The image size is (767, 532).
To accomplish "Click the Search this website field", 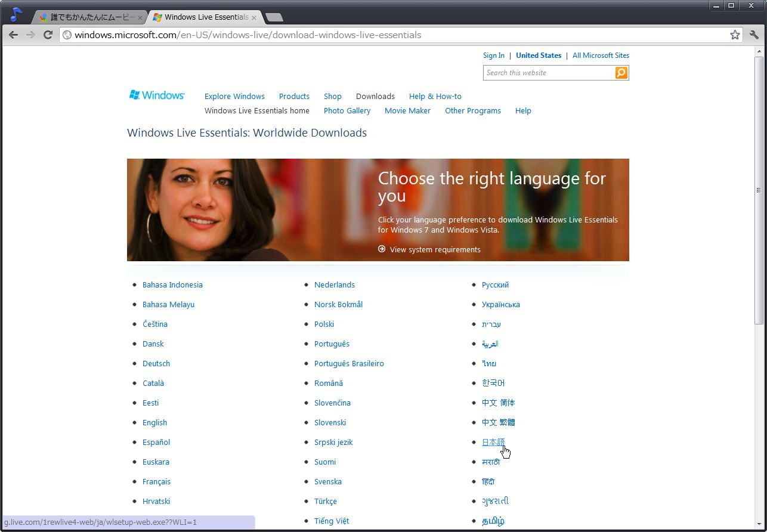I will 549,73.
